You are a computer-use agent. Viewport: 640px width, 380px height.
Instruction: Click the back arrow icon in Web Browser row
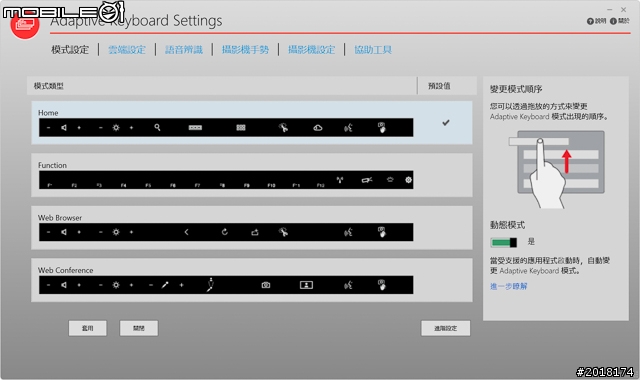tap(186, 232)
